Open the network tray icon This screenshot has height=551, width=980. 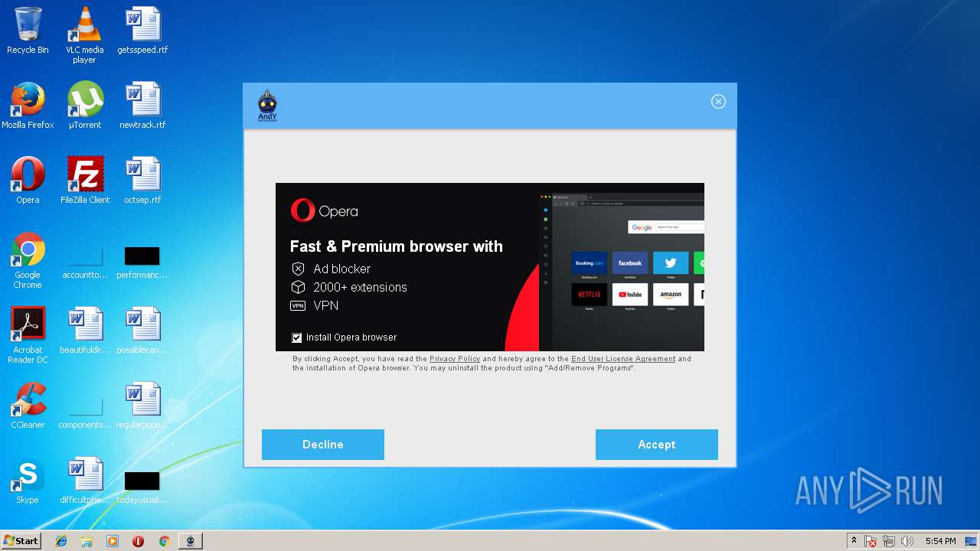pyautogui.click(x=889, y=541)
